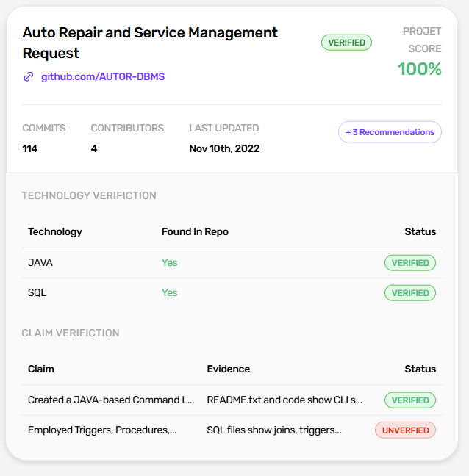Click the green VERIFIED badge near title
Screen dimensions: 469x476
[x=346, y=43]
